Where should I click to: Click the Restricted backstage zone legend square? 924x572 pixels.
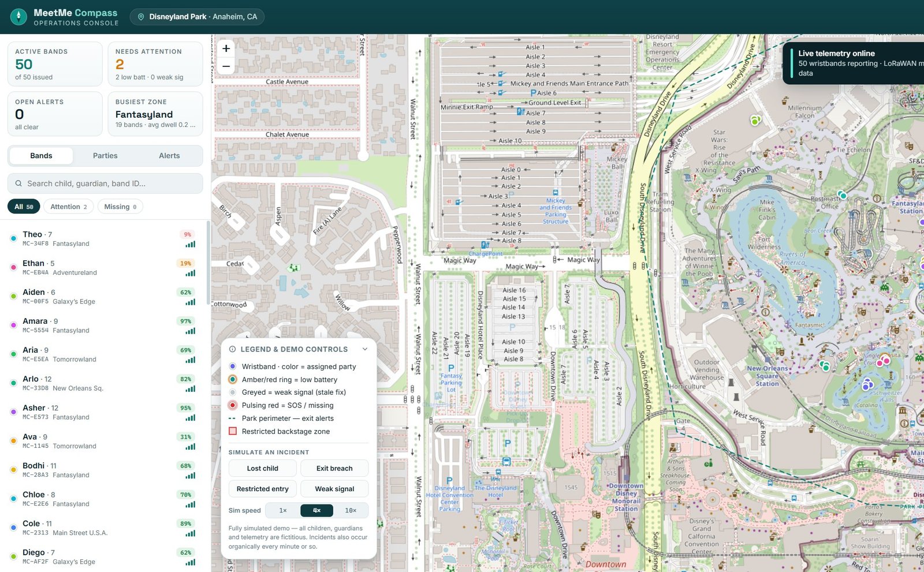tap(233, 431)
